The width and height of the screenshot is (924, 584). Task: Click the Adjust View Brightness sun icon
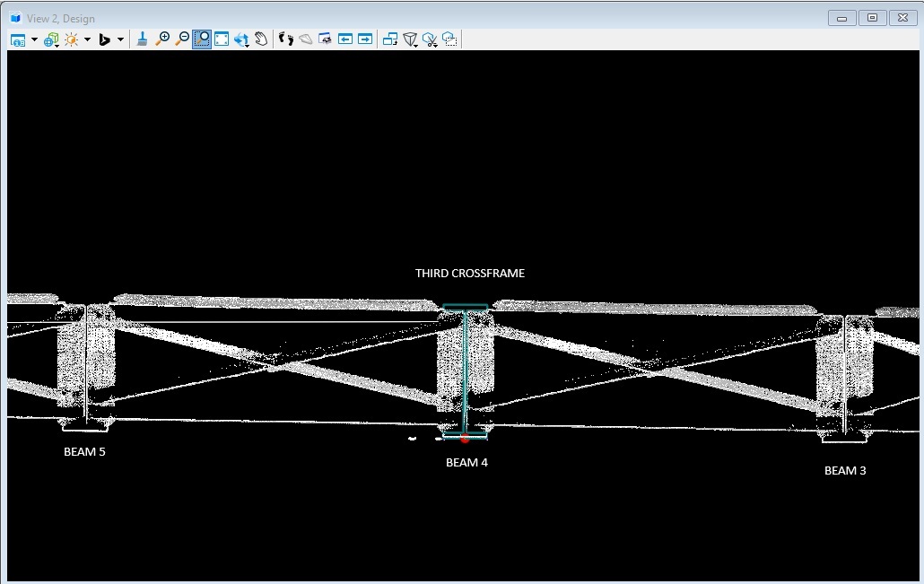(x=71, y=39)
